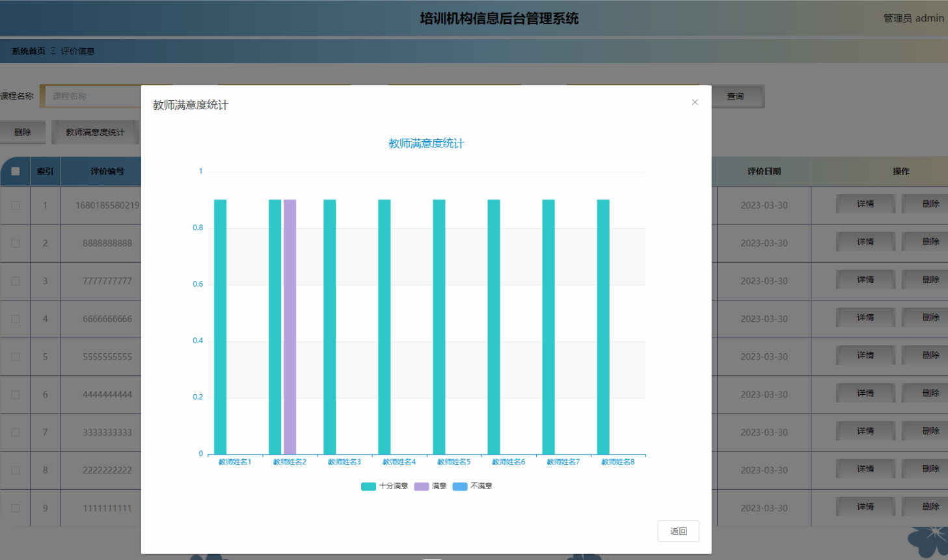The height and width of the screenshot is (560, 948).
Task: Click 删除 in row 8888888888
Action: click(925, 242)
